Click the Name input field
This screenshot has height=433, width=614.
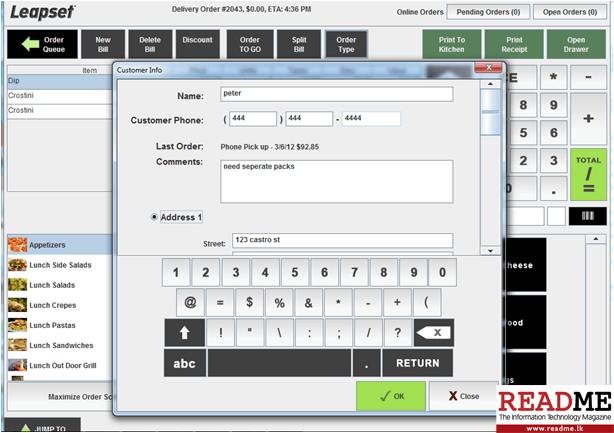pyautogui.click(x=336, y=95)
